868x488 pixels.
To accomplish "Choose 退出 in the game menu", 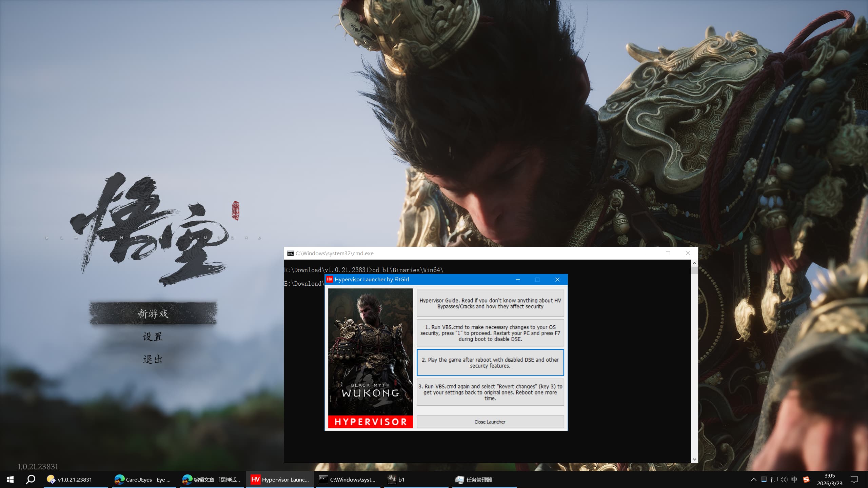I will tap(153, 359).
